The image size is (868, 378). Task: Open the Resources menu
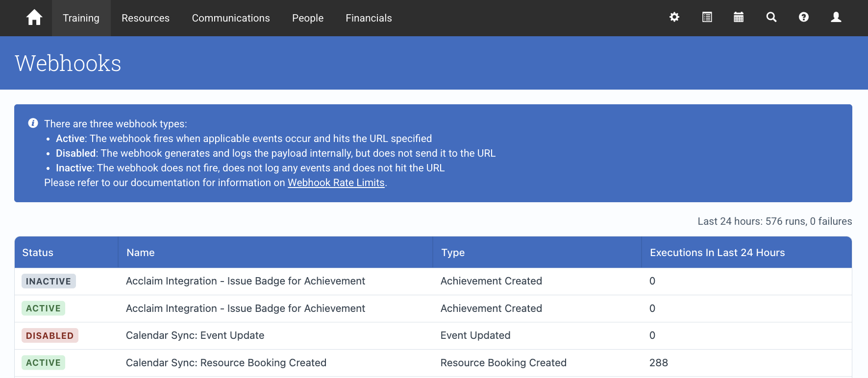(146, 18)
